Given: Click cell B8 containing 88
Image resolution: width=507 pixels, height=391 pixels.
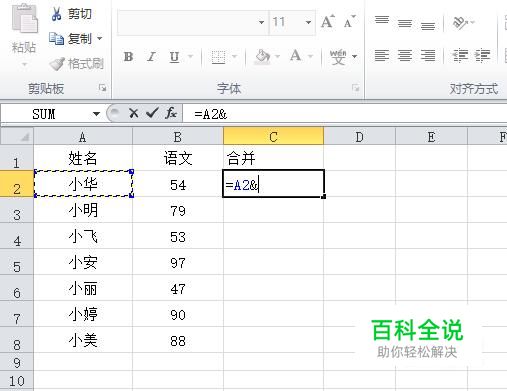Looking at the screenshot, I should pos(178,340).
